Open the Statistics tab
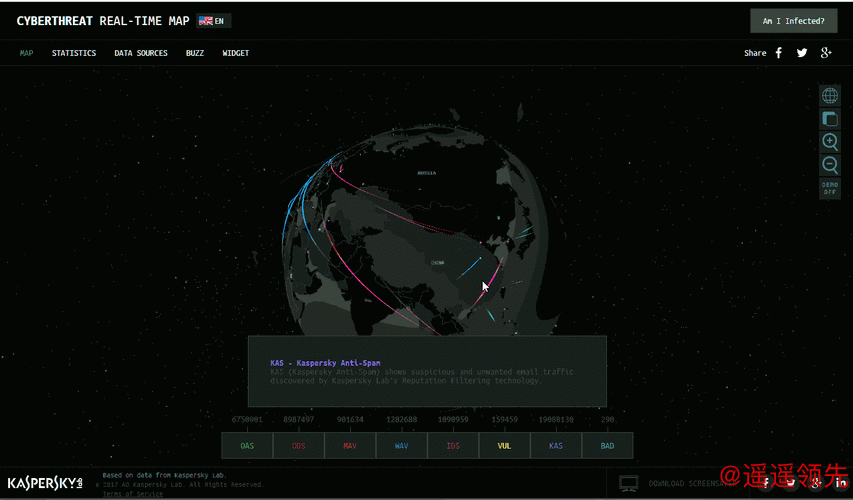The image size is (853, 500). 74,53
